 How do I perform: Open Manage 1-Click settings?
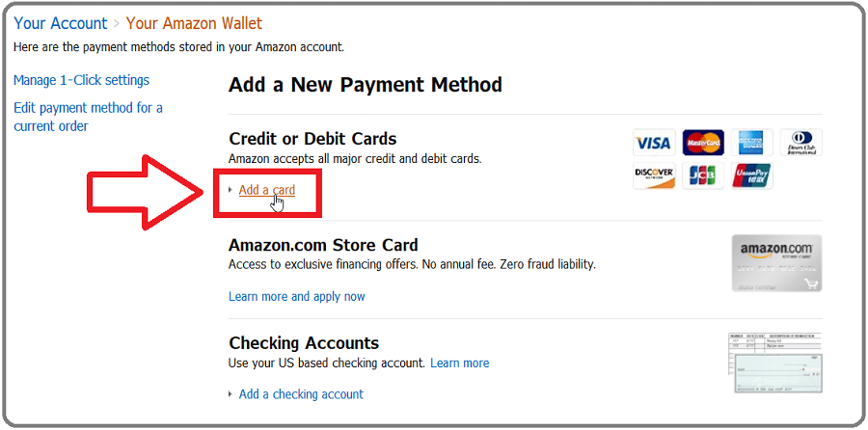point(81,80)
